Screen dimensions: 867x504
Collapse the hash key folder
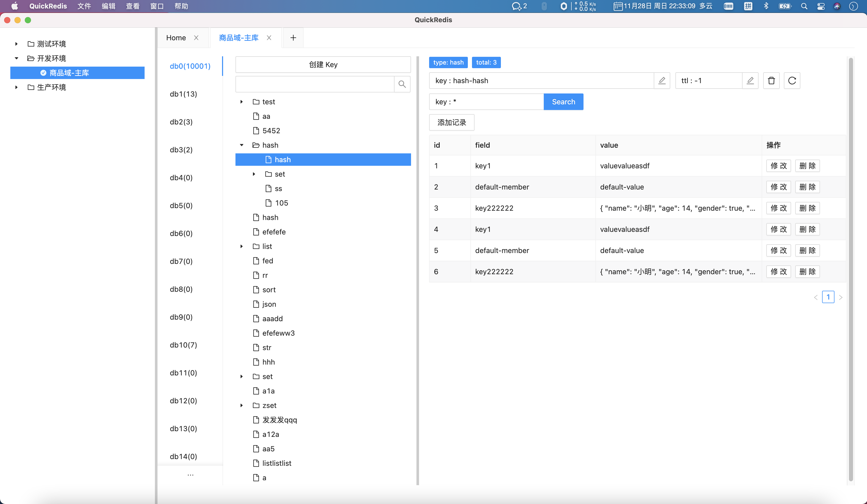pos(241,145)
